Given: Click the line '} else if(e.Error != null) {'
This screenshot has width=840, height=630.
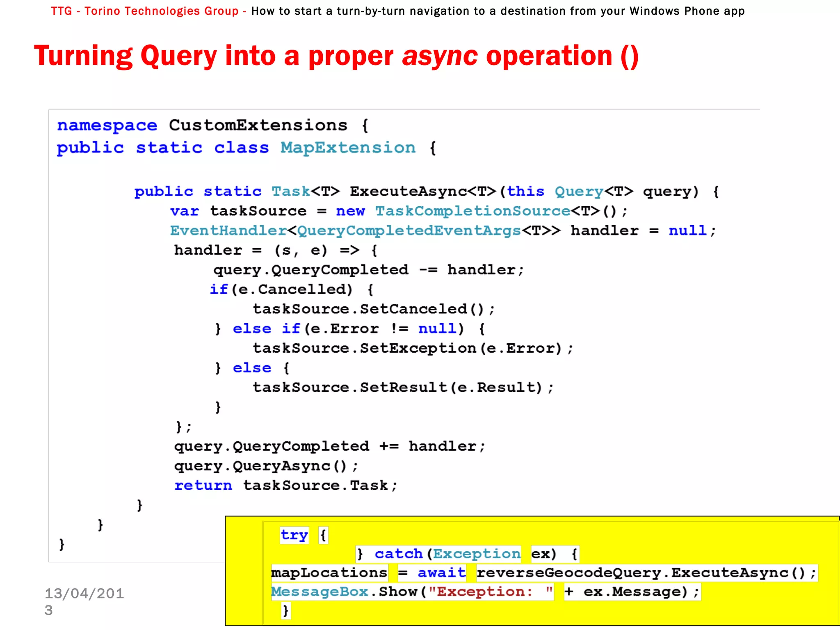Looking at the screenshot, I should click(x=350, y=329).
